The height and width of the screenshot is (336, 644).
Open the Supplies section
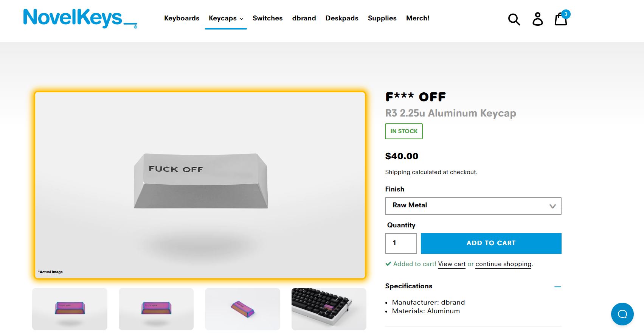tap(382, 18)
